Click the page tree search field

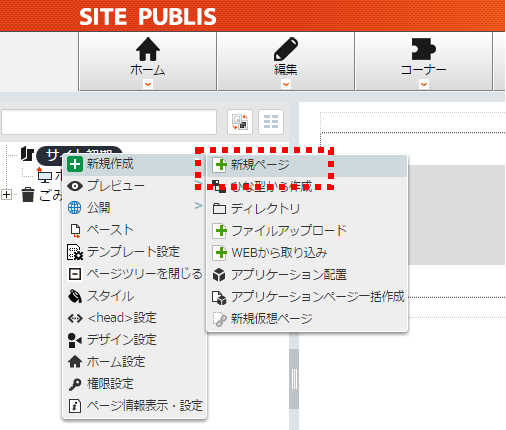[x=109, y=122]
